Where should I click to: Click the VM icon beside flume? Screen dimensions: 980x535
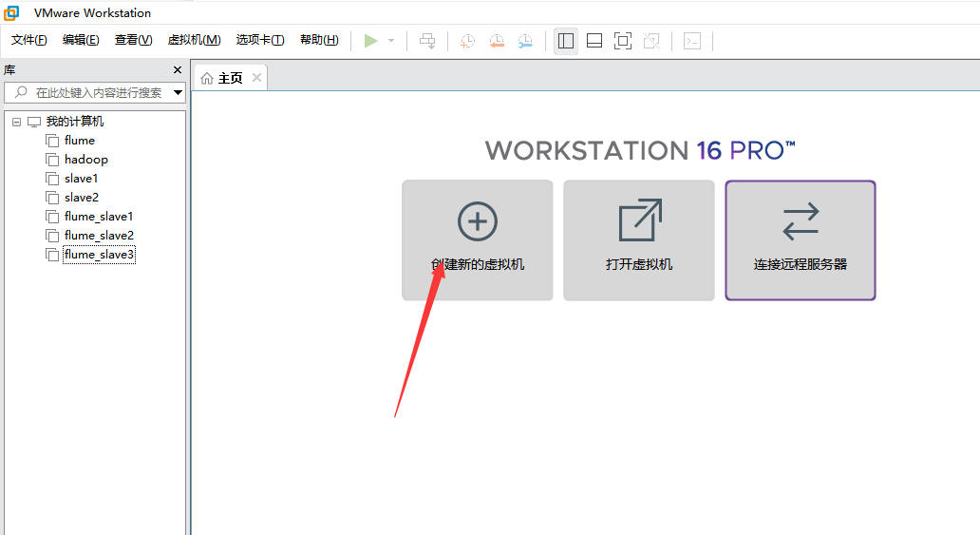point(52,141)
